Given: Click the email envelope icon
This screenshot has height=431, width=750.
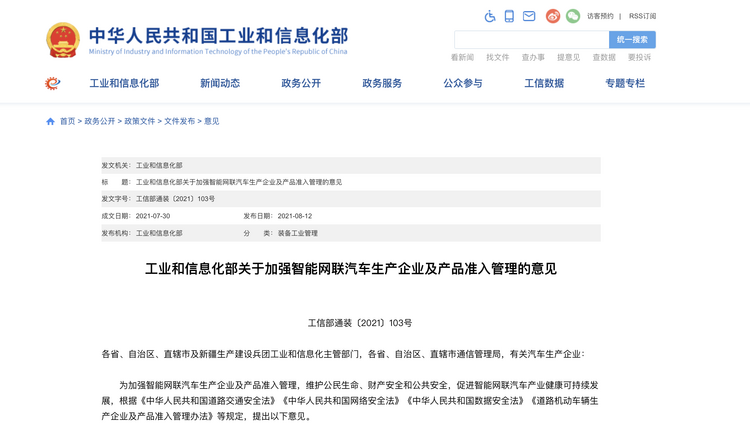Looking at the screenshot, I should (x=529, y=16).
